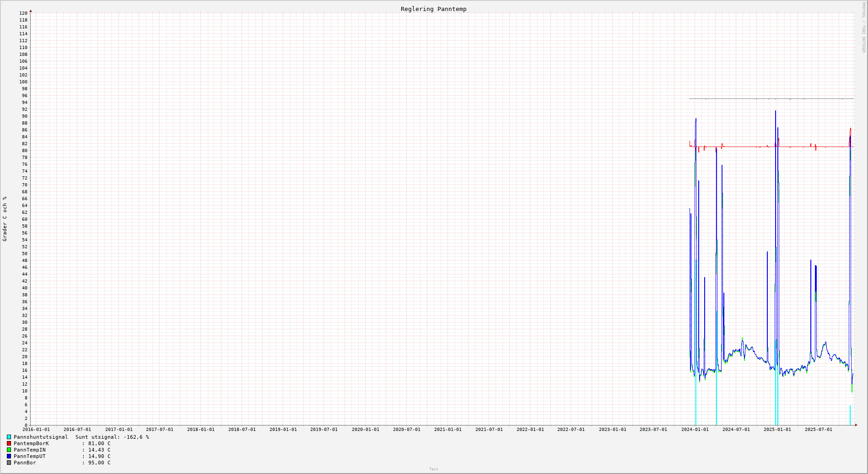The width and height of the screenshot is (868, 474).
Task: Click the "Test" footer text
Action: (x=433, y=469)
